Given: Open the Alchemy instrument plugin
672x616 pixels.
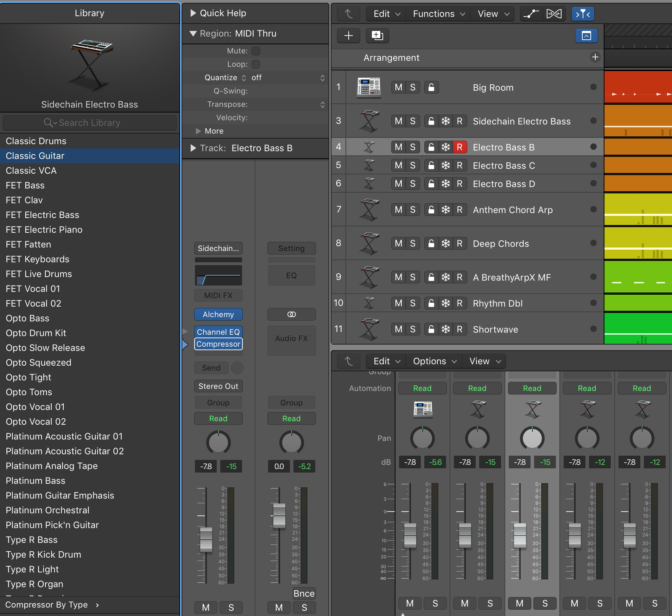Looking at the screenshot, I should [218, 314].
